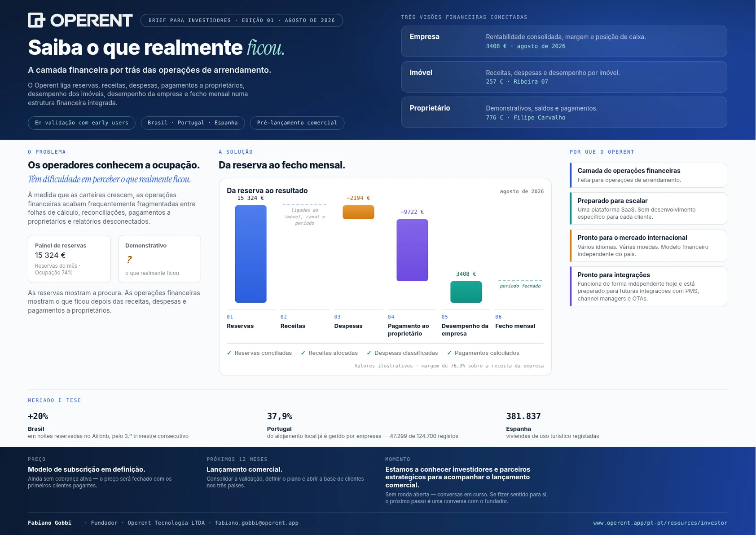This screenshot has width=756, height=535.
Task: Click the orange question mark in Demonstrativo card
Action: (x=129, y=260)
